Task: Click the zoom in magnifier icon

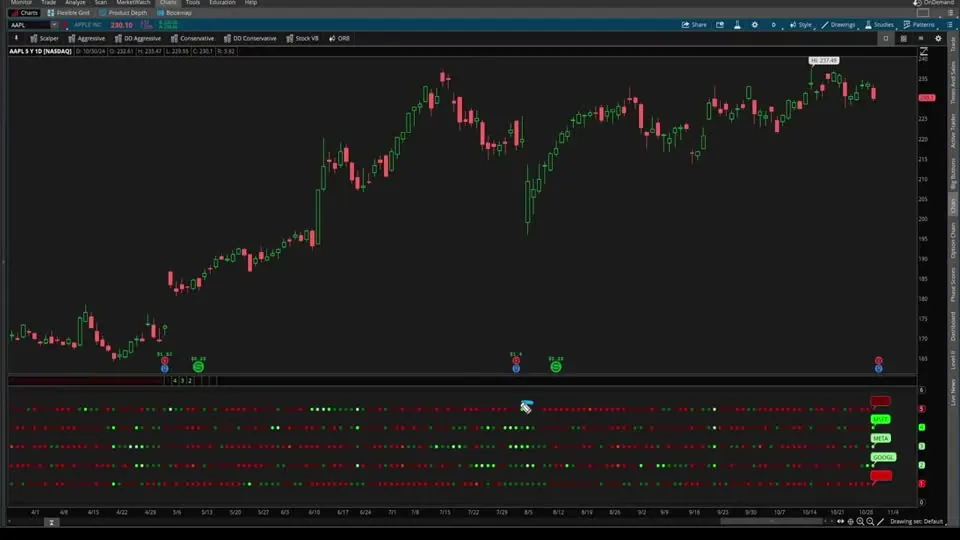Action: coord(860,522)
